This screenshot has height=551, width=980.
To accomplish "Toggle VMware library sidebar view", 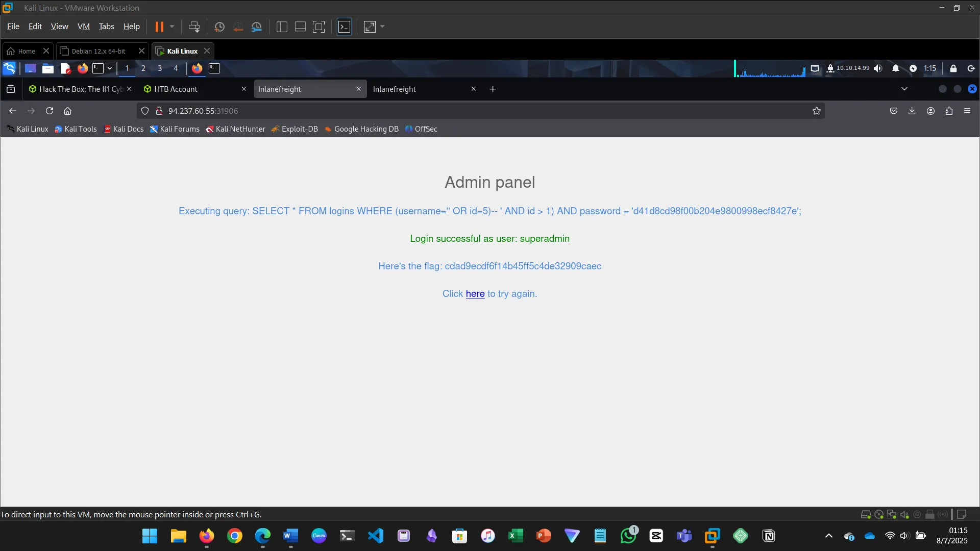I will click(282, 27).
